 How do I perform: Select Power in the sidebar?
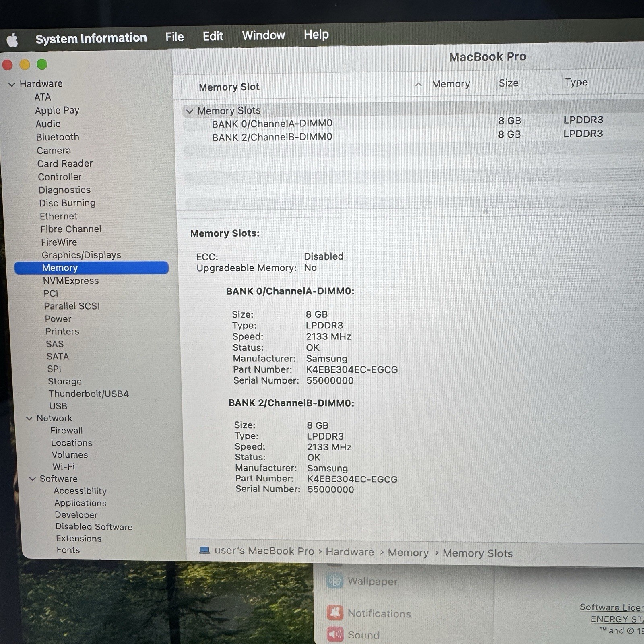pos(58,319)
